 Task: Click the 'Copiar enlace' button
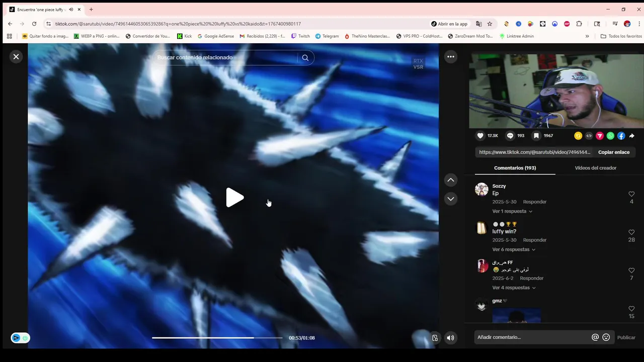(614, 152)
